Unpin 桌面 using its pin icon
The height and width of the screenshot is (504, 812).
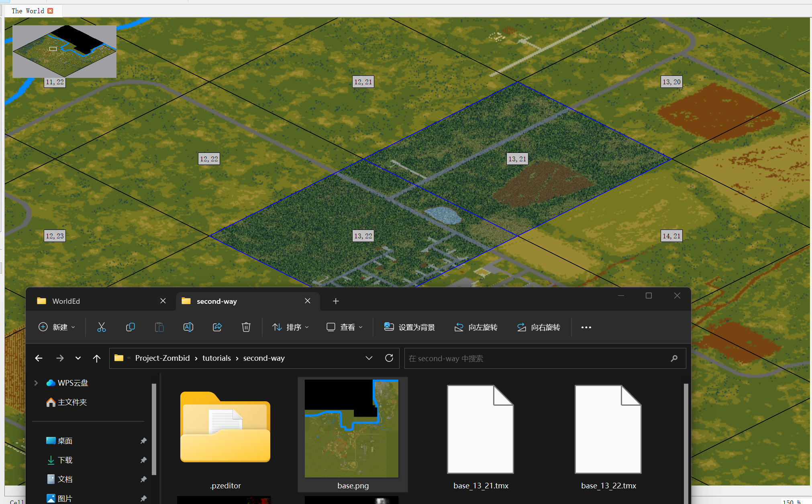click(143, 441)
